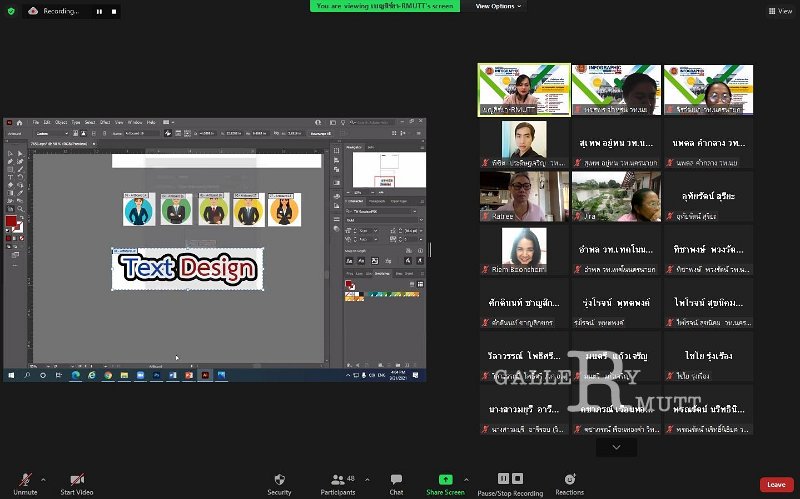Screen dimensions: 800x499
Task: Open Chrome from shared taskbar
Action: tap(108, 375)
